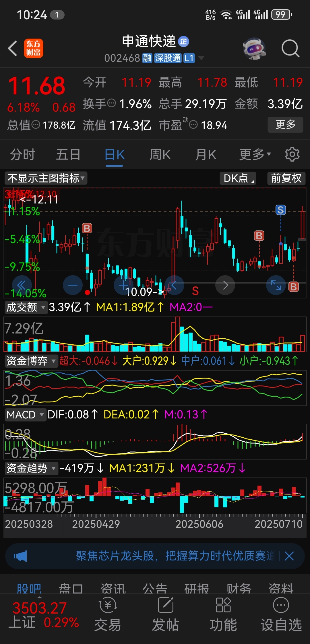Tap the back arrow icon
Image resolution: width=310 pixels, height=644 pixels.
tap(13, 48)
